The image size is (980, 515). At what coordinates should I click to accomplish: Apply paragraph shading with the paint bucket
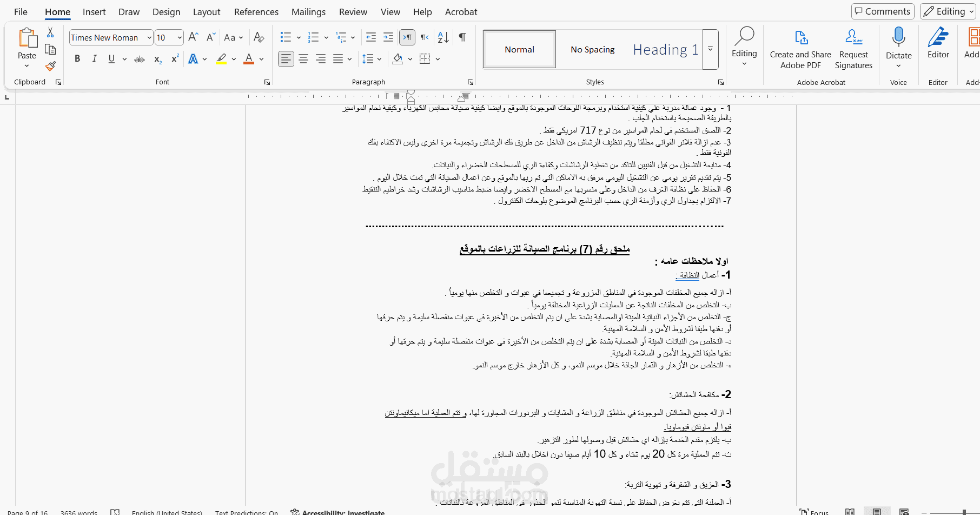point(398,59)
